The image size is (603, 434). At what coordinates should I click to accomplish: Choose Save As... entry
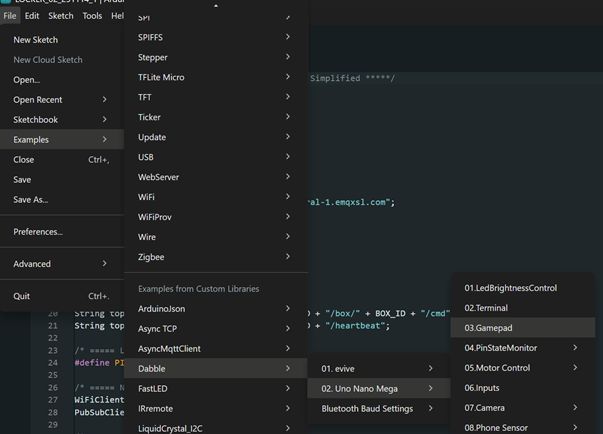[x=62, y=200]
